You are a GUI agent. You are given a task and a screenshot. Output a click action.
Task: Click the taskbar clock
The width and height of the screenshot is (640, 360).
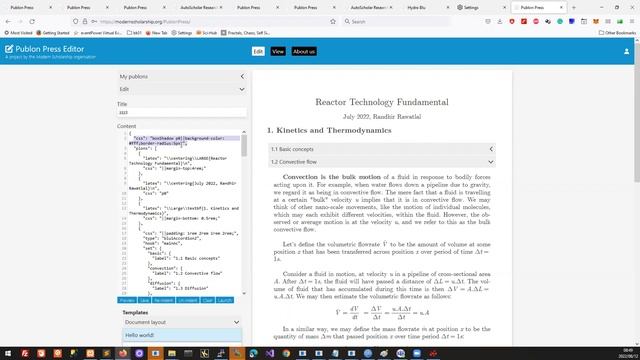[x=629, y=353]
